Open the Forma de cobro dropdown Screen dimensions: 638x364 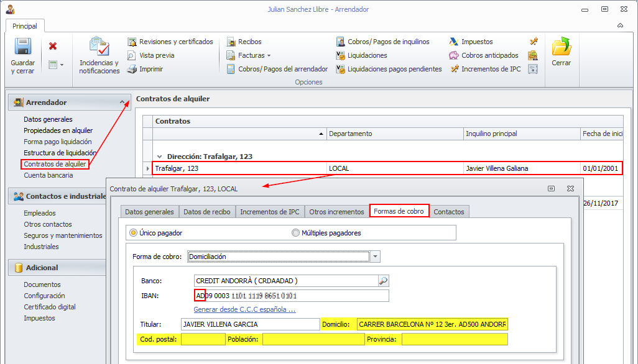[x=375, y=257]
